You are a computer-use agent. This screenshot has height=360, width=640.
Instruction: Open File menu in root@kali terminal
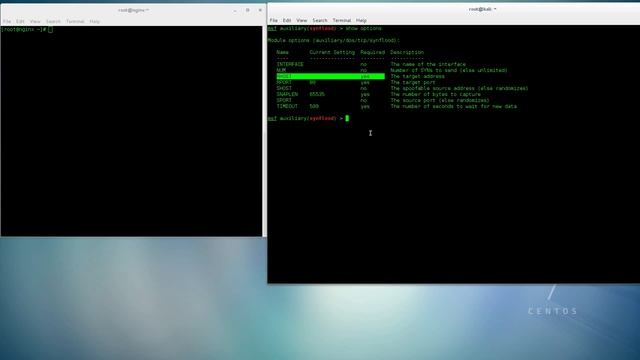273,20
